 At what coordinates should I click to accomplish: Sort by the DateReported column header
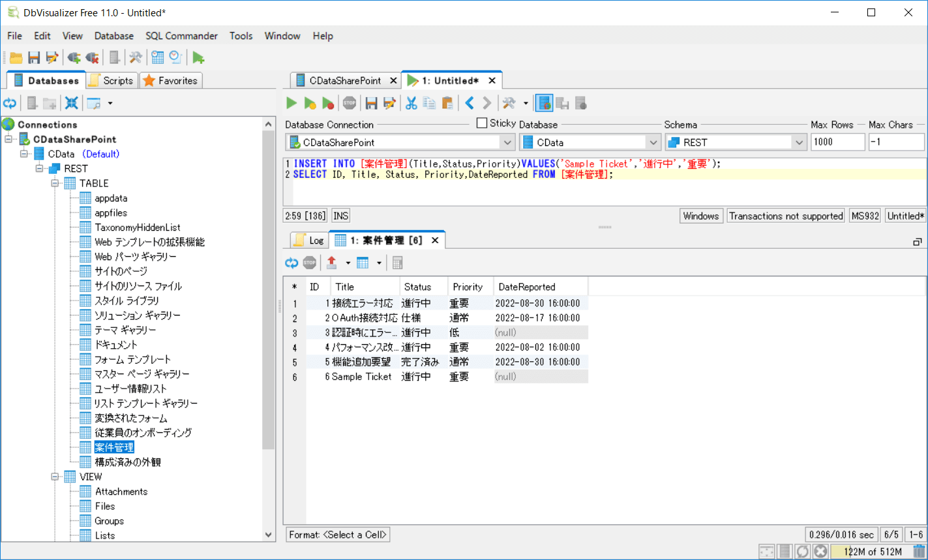(526, 287)
